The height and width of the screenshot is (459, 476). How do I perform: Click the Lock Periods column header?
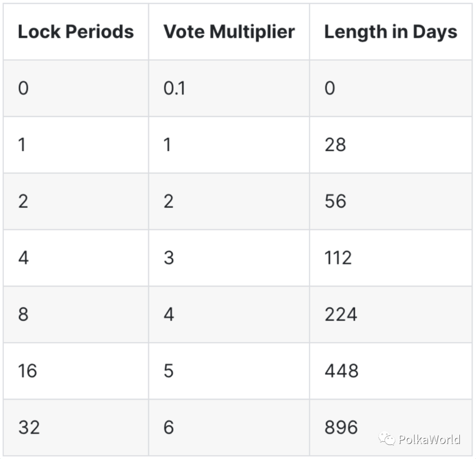point(76,32)
